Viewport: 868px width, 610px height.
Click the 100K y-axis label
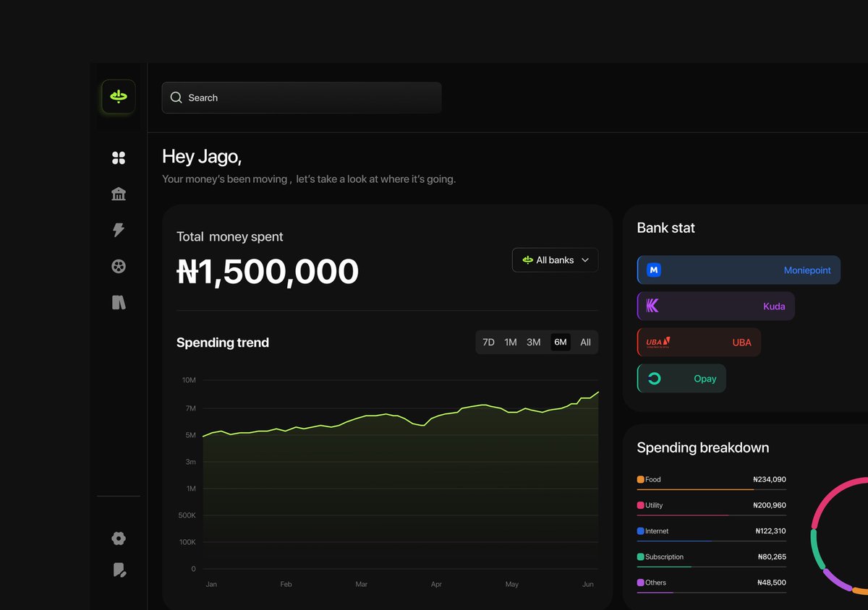[x=187, y=542]
